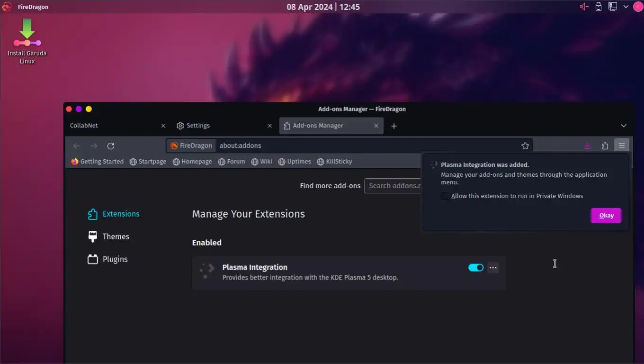This screenshot has height=364, width=644.
Task: Click the Manage Your Extensions heading
Action: point(249,214)
